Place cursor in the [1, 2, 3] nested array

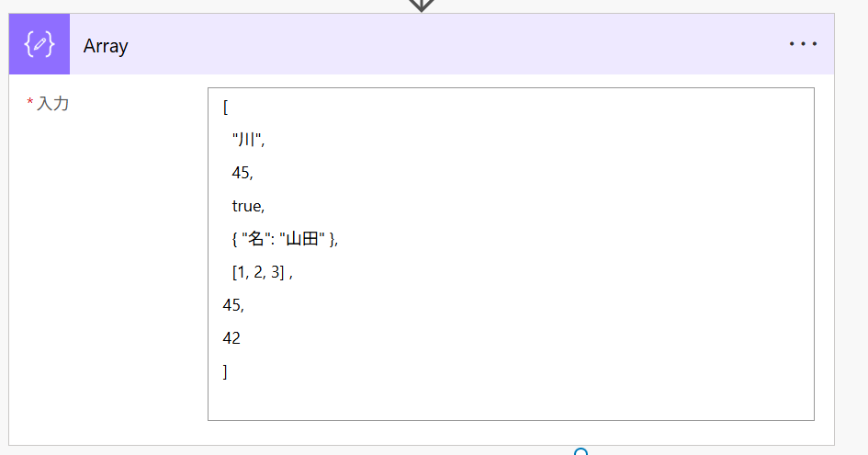coord(258,273)
